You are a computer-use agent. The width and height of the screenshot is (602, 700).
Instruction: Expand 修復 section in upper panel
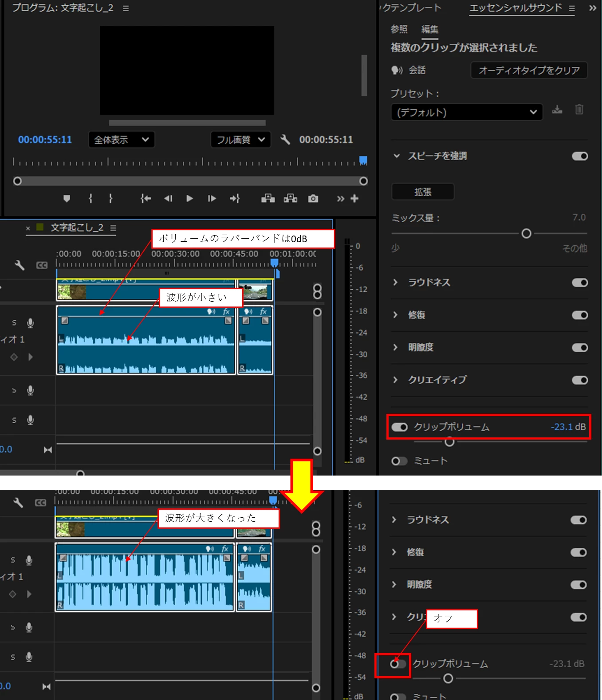[395, 315]
